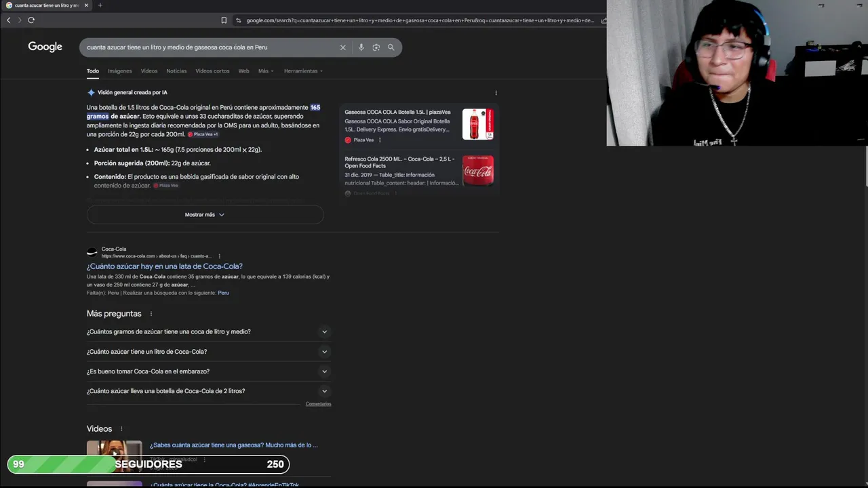Search by image with the lens icon
Screen dimensions: 868x488
point(376,47)
